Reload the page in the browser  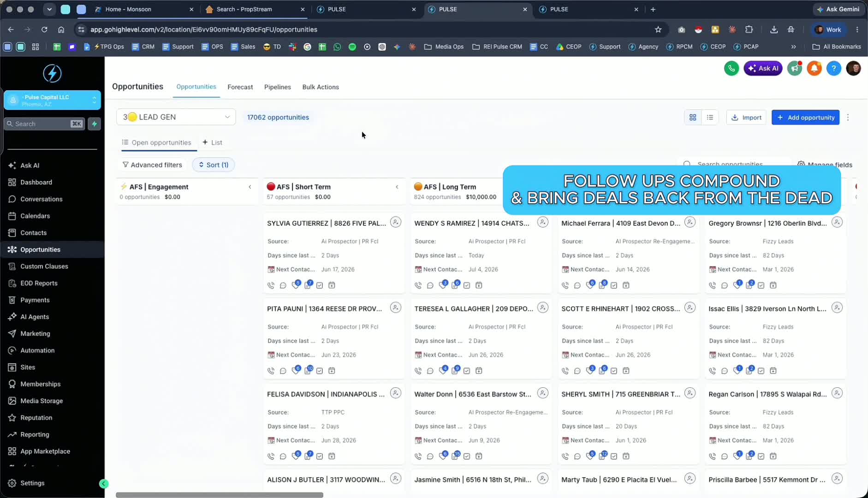[x=44, y=30]
